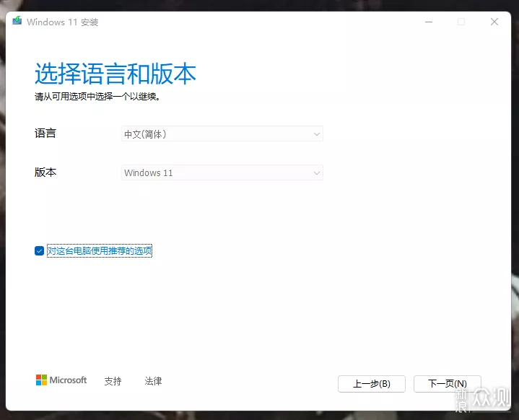Viewport: 519px width, 420px height.
Task: Click the Windows 11 setup title bar icon
Action: point(17,21)
